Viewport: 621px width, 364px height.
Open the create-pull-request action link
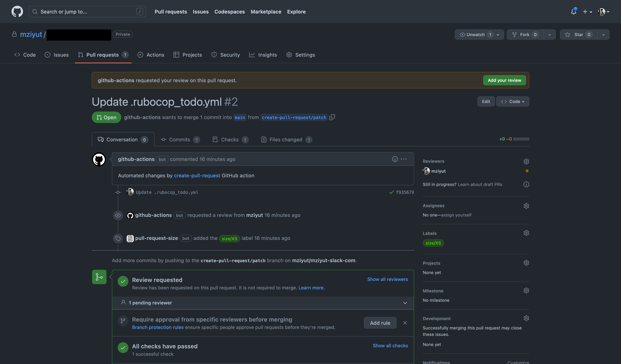click(197, 175)
